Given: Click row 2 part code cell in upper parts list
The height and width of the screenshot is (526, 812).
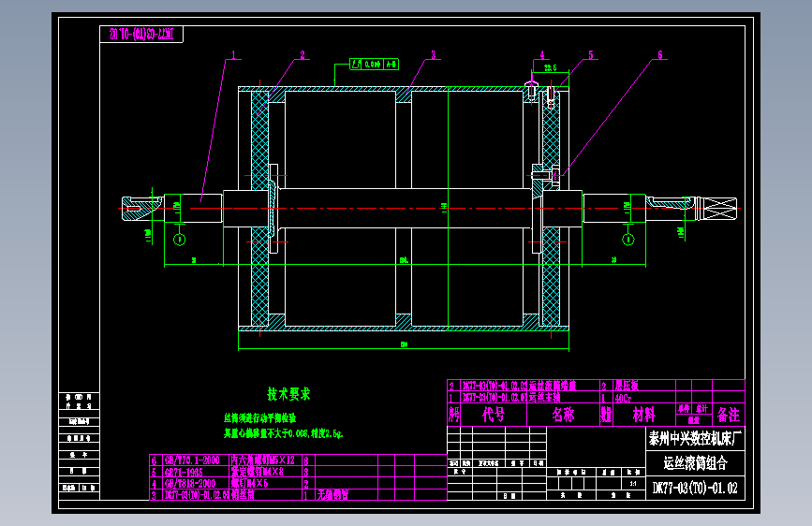Looking at the screenshot, I should click(494, 386).
